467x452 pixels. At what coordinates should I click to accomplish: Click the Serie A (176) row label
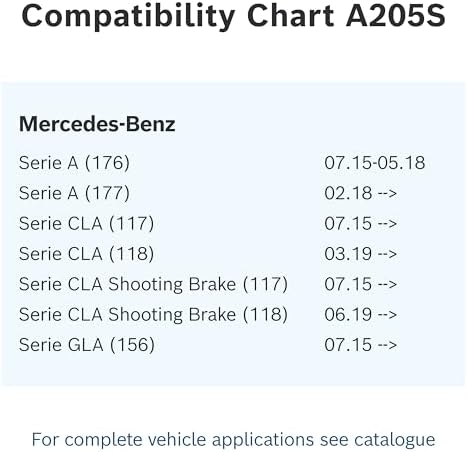[74, 163]
